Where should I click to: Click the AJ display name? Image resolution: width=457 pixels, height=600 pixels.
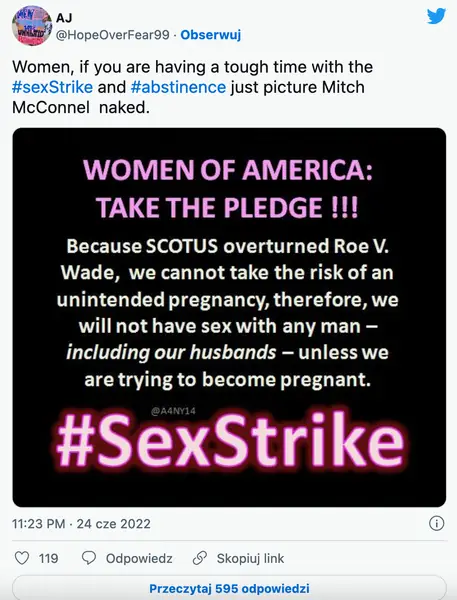64,18
